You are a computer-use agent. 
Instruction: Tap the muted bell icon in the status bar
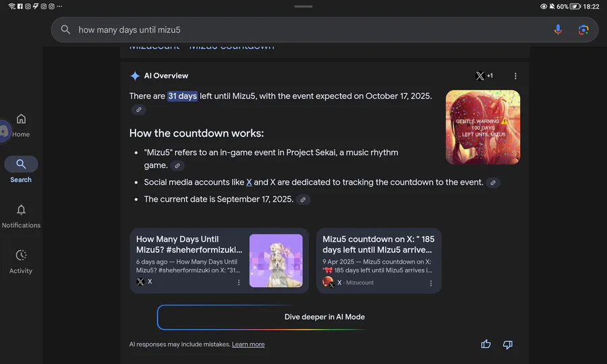[x=552, y=6]
